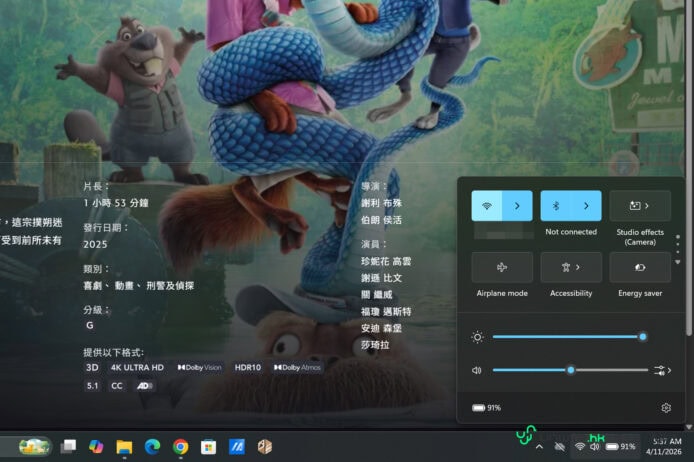
Task: Open the sound output selector
Action: tap(663, 370)
